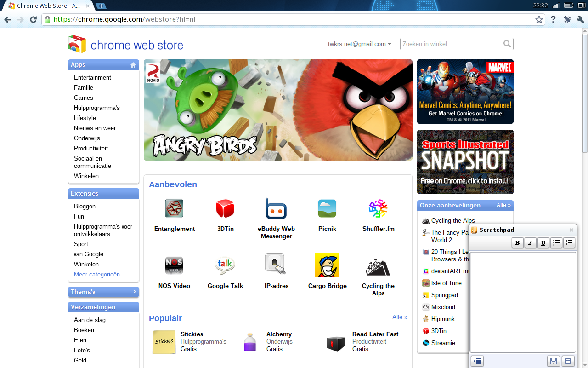This screenshot has width=588, height=368.
Task: Open Bloggen under Extensies
Action: [85, 206]
